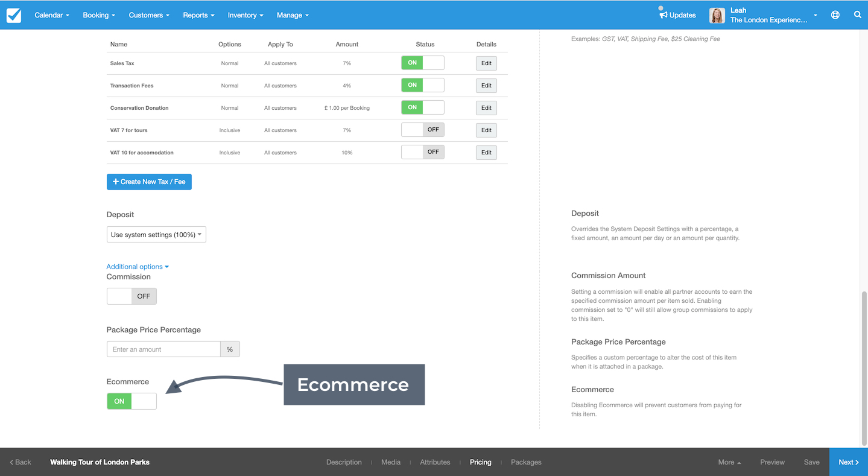The image size is (868, 476).
Task: Click the VAT 10 for accomodation 10% amount
Action: click(347, 153)
